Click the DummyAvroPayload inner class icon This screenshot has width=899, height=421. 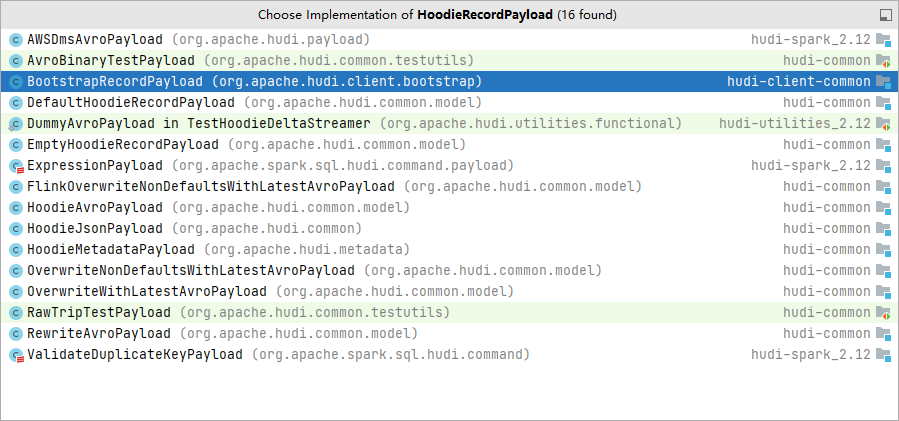coord(15,124)
